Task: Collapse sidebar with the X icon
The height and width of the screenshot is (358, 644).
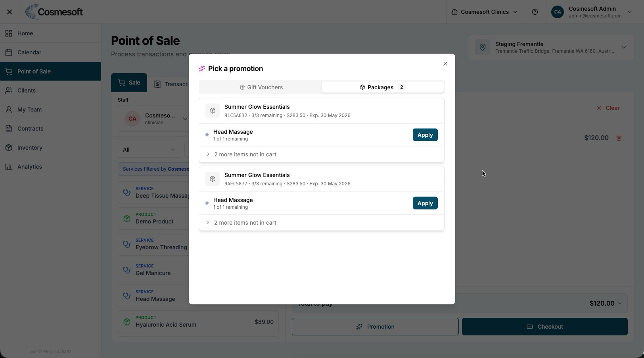Action: (x=10, y=12)
